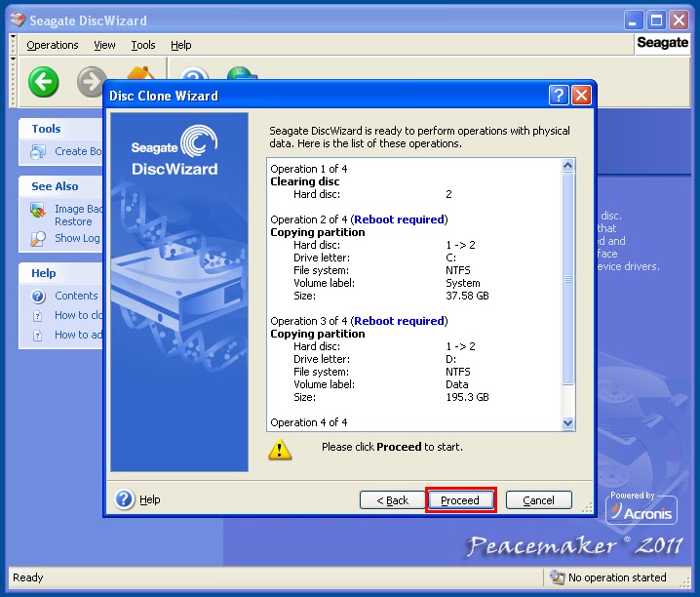The width and height of the screenshot is (700, 597).
Task: Open the Contents help link
Action: tap(76, 296)
